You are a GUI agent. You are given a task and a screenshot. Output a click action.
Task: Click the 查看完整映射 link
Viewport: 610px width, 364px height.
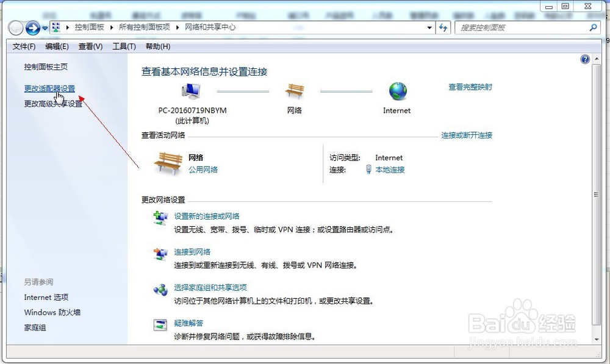(x=470, y=87)
